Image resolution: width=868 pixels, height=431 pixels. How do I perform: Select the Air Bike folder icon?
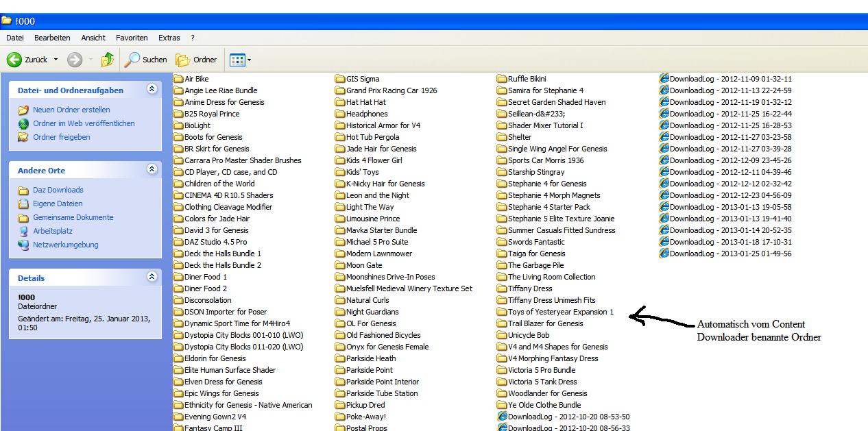coord(178,79)
